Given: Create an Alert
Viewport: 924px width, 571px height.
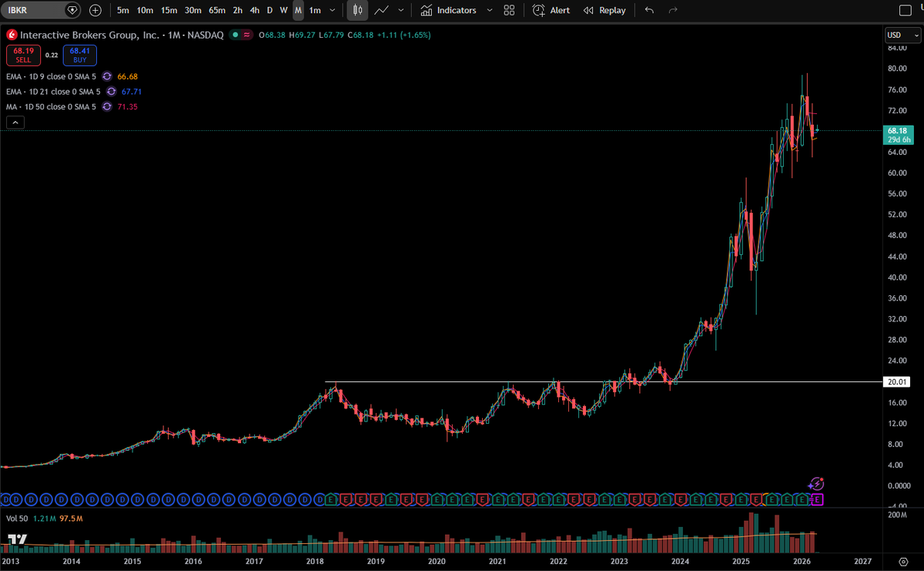Looking at the screenshot, I should [551, 10].
